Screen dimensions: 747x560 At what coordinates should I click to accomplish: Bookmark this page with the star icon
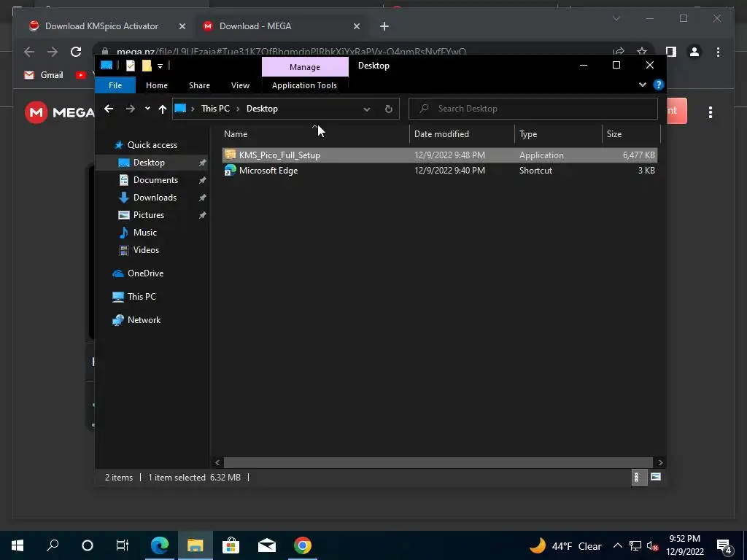(x=642, y=52)
